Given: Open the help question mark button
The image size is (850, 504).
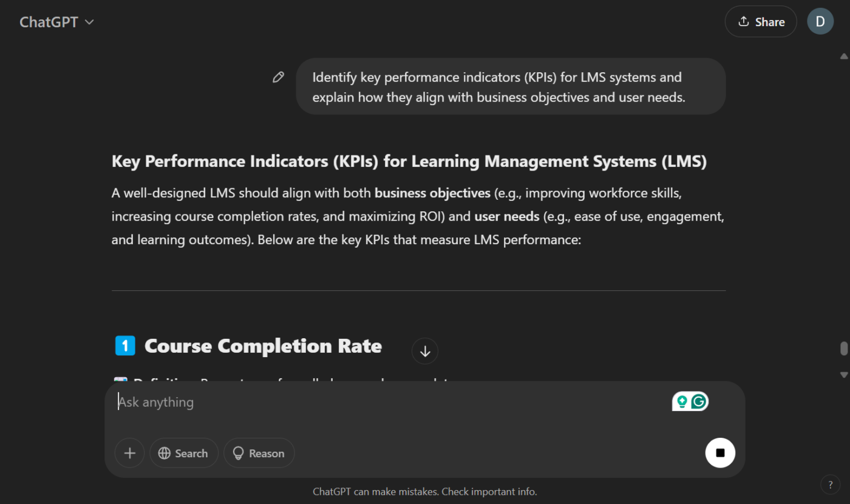Looking at the screenshot, I should pos(830,484).
